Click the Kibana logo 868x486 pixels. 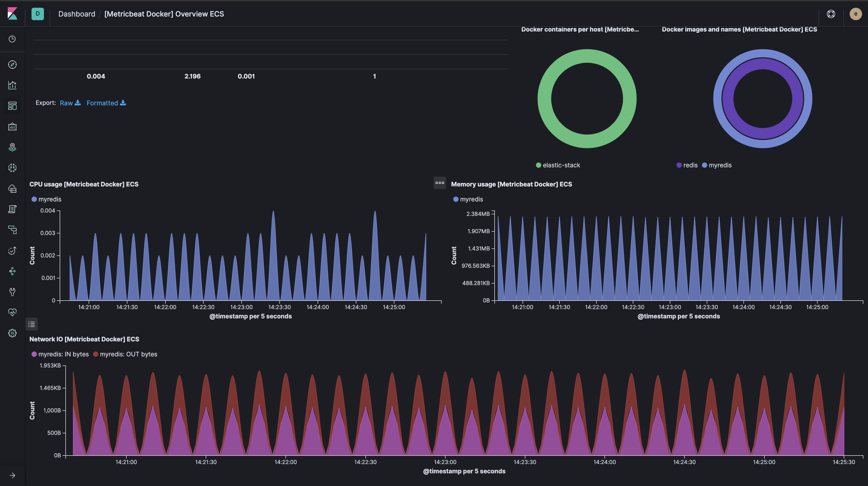click(12, 14)
